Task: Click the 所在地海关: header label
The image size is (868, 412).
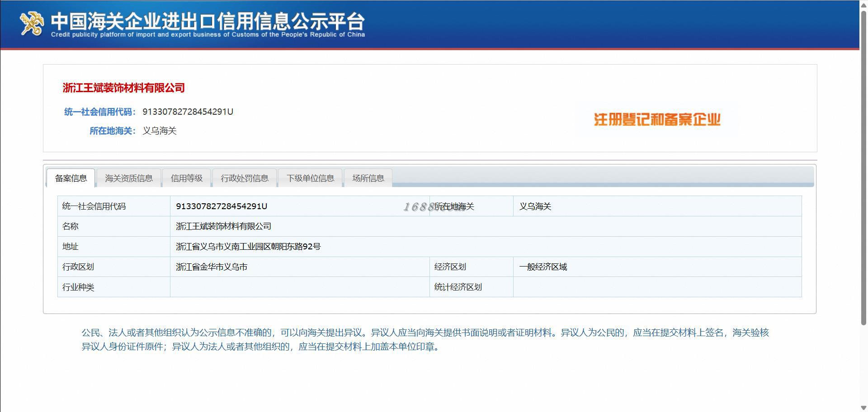Action: [x=113, y=131]
